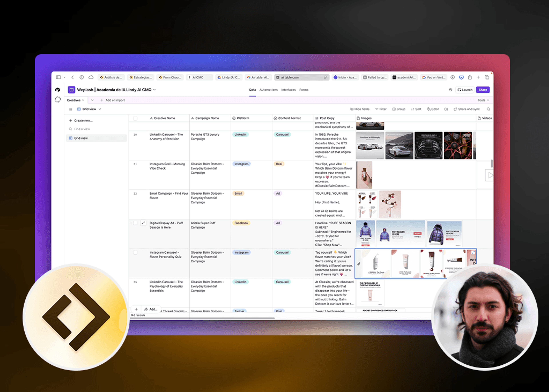Open browser downloads icon
The image size is (549, 392).
pyautogui.click(x=453, y=77)
